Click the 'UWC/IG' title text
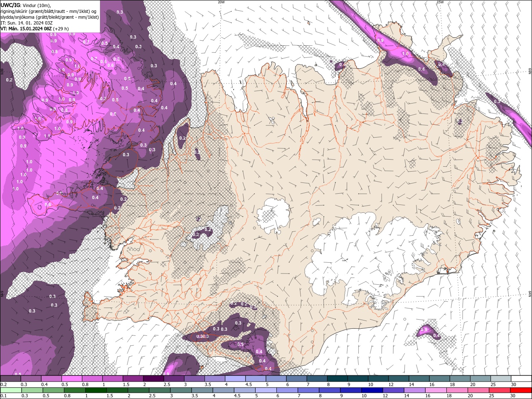532x399 pixels. point(10,5)
